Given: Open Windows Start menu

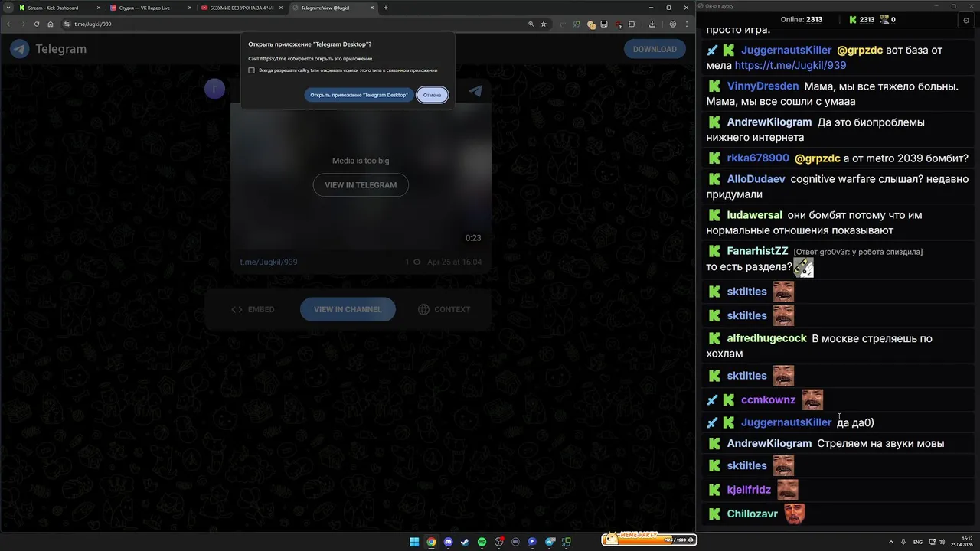Looking at the screenshot, I should 414,542.
